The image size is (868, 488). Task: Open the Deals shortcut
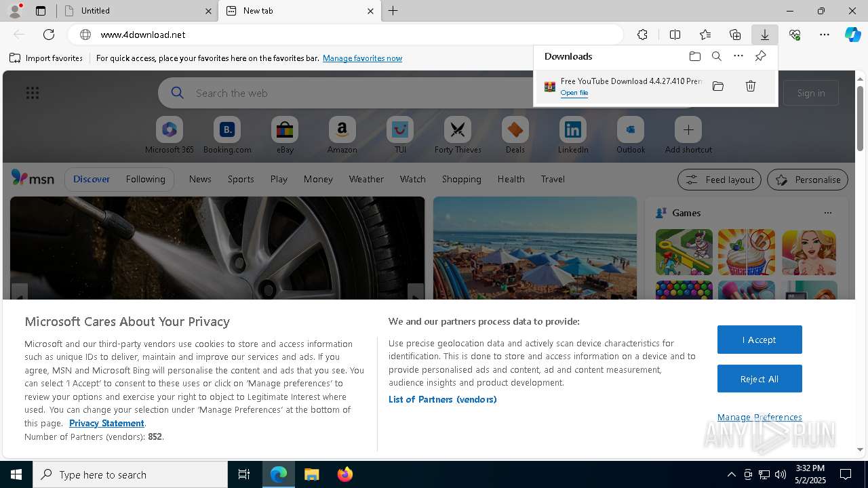(x=515, y=135)
